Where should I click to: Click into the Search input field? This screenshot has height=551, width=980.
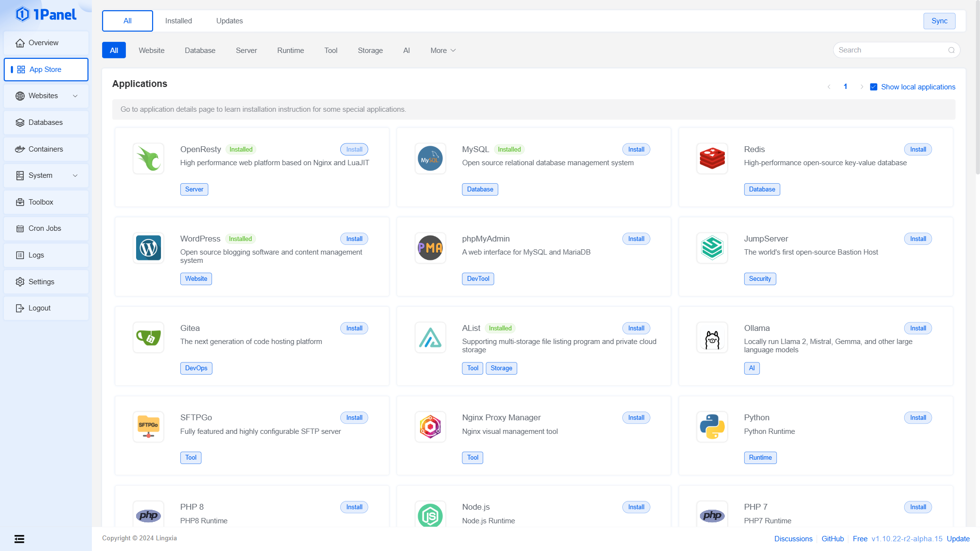(x=890, y=50)
